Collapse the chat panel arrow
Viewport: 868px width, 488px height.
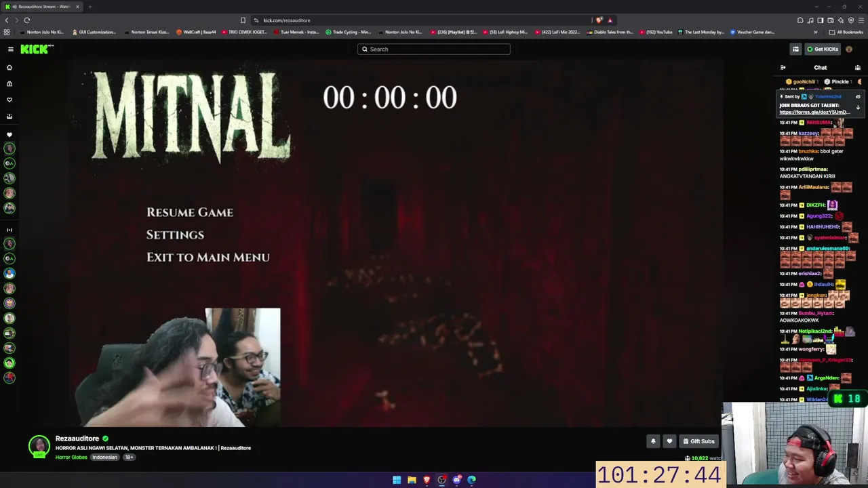click(783, 68)
